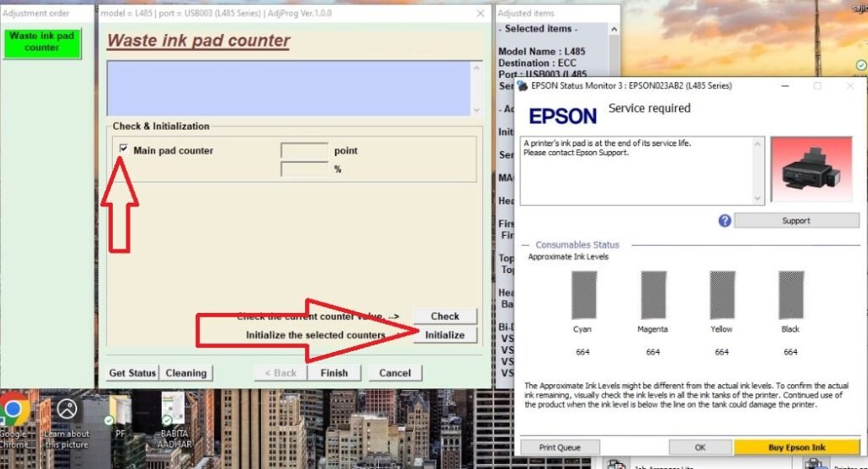This screenshot has width=868, height=469.
Task: Click the Cancel button in AdjProg
Action: [x=395, y=372]
